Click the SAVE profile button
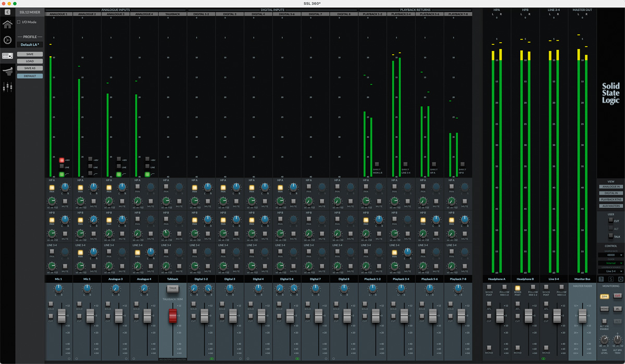This screenshot has height=364, width=625. (x=30, y=54)
